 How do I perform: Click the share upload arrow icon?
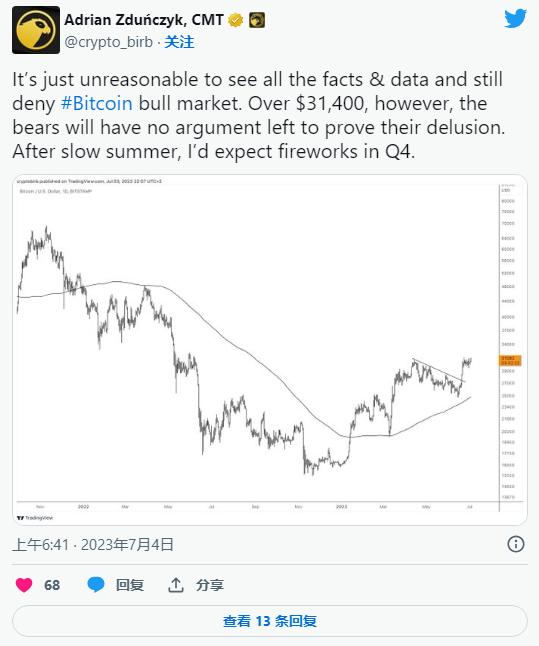click(176, 585)
